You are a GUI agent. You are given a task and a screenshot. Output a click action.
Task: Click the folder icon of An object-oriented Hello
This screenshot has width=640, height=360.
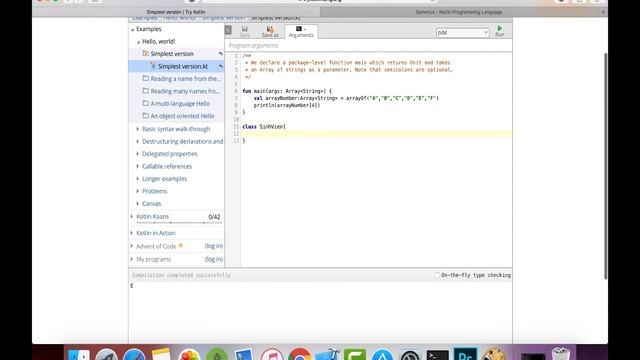click(x=145, y=116)
